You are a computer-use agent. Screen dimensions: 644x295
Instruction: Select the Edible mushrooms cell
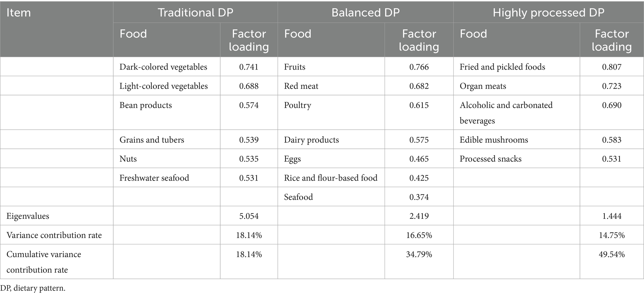494,140
